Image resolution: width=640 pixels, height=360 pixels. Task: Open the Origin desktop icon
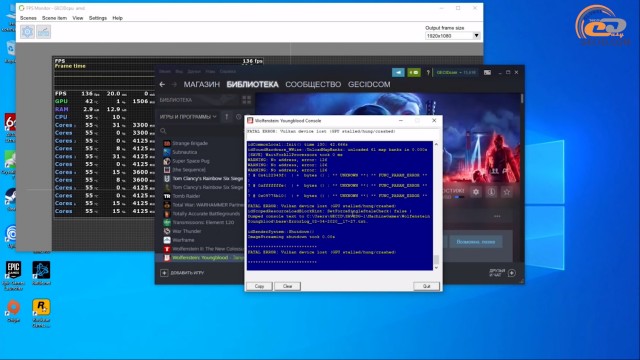(x=13, y=311)
